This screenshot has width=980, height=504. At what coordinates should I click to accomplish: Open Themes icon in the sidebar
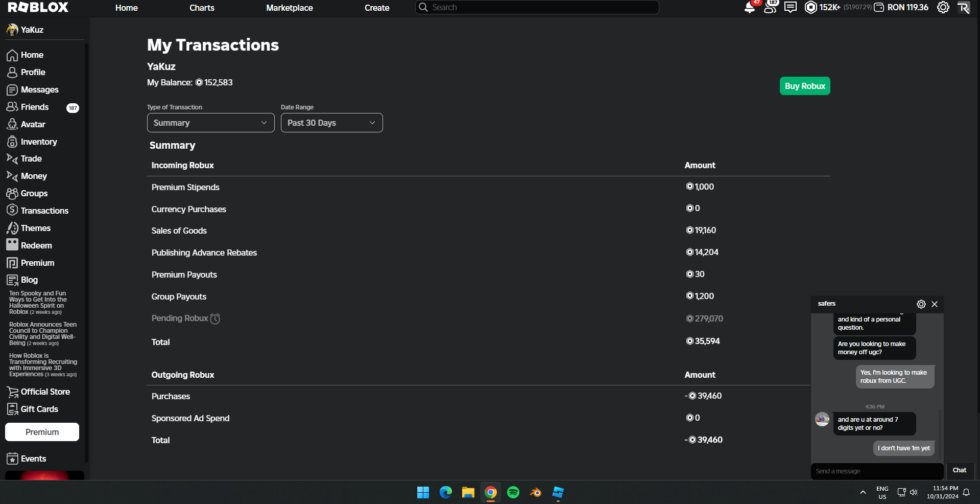click(12, 228)
